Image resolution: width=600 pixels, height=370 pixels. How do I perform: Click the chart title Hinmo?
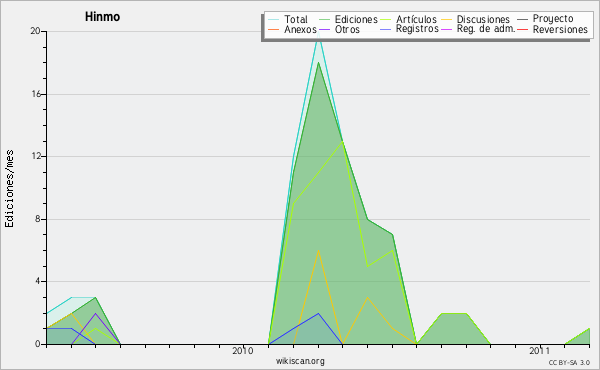coord(102,17)
